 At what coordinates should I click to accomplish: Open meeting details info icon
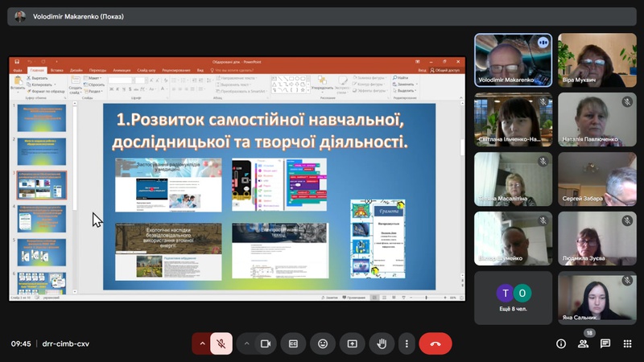pos(561,343)
